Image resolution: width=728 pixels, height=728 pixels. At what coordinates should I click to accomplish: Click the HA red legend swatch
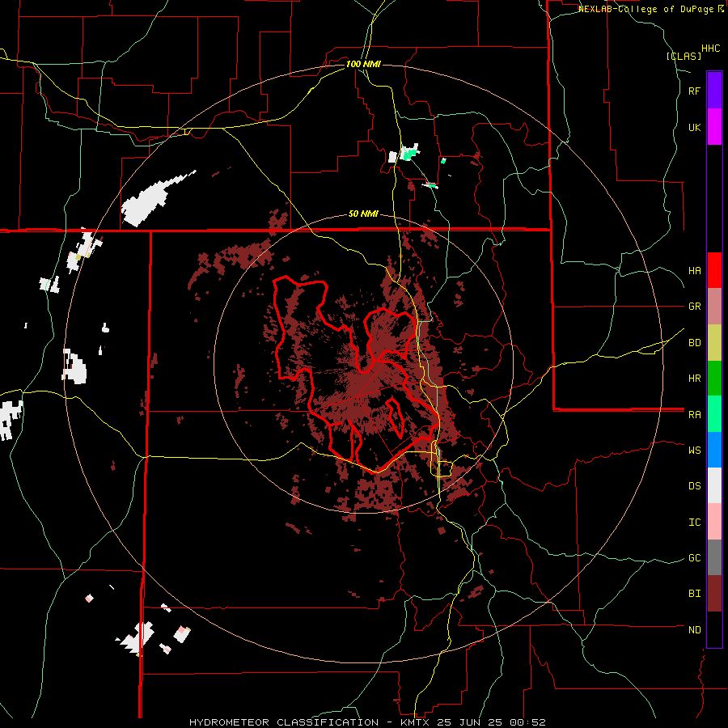coord(714,270)
